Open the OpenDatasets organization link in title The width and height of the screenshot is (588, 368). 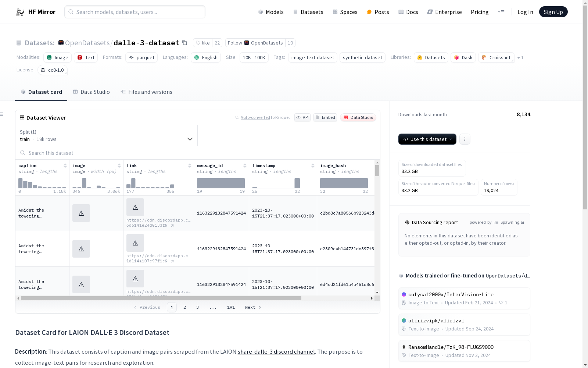click(87, 43)
